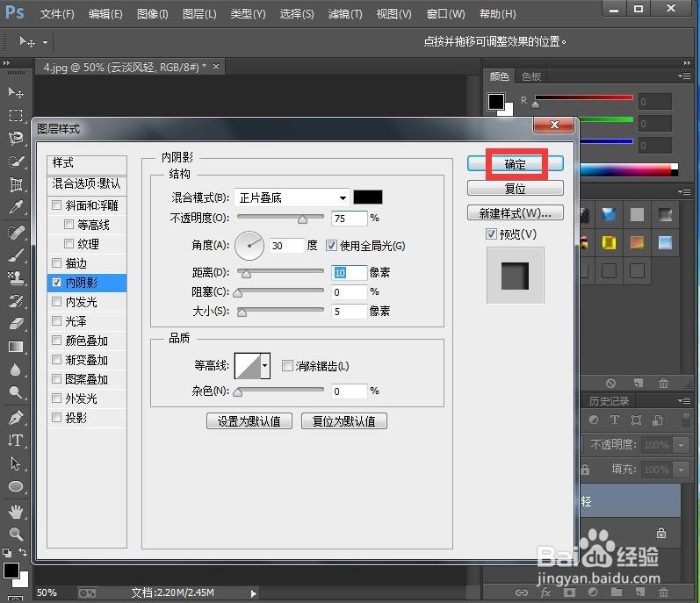Click the 大小 pixel input field
Image resolution: width=700 pixels, height=603 pixels.
349,312
